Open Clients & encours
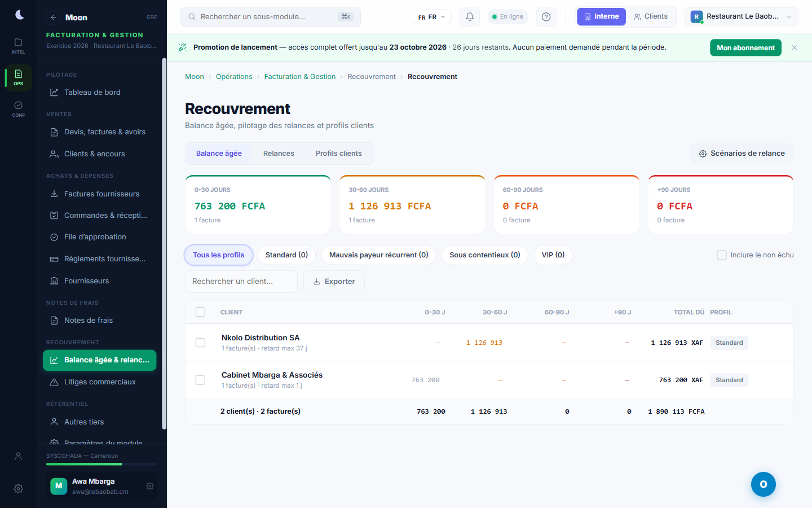This screenshot has height=508, width=812. pos(99,154)
